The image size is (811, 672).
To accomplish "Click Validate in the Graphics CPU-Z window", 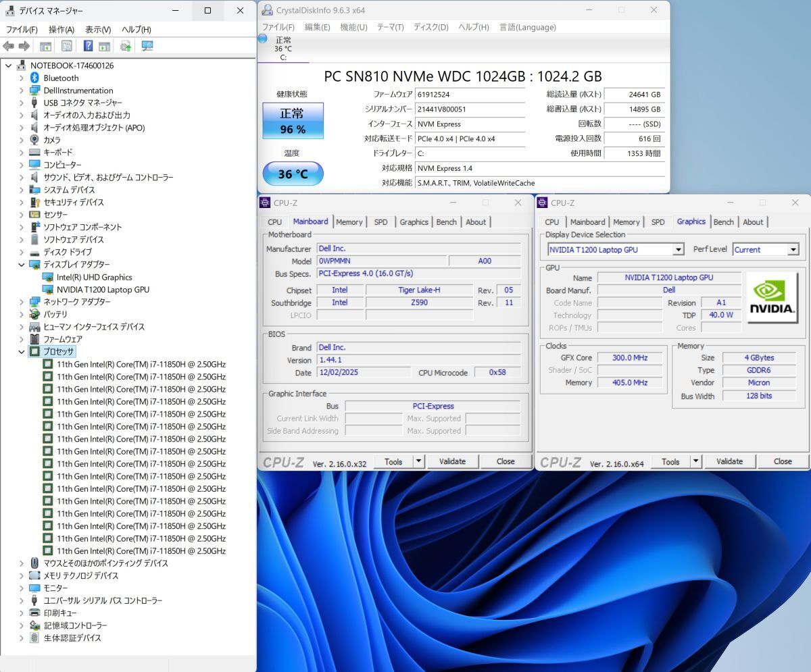I will (729, 461).
